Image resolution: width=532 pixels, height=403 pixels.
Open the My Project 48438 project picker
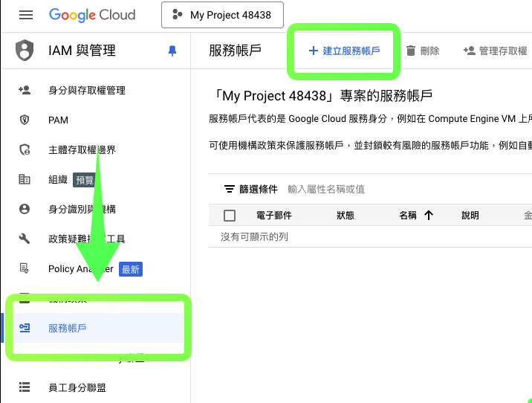tap(221, 15)
